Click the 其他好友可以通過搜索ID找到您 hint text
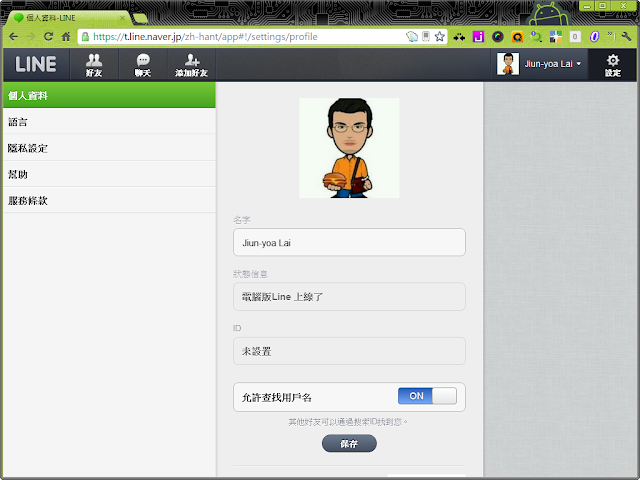Screen dimensions: 640x480 (x=348, y=422)
